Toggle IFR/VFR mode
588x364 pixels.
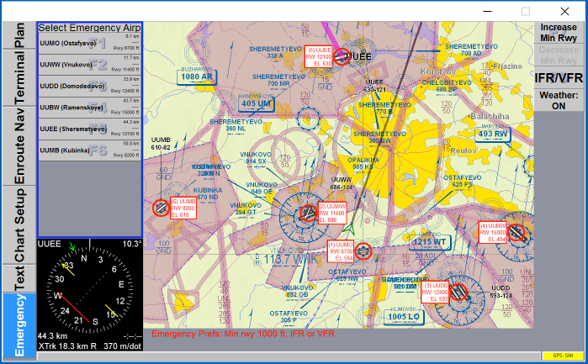[x=559, y=77]
